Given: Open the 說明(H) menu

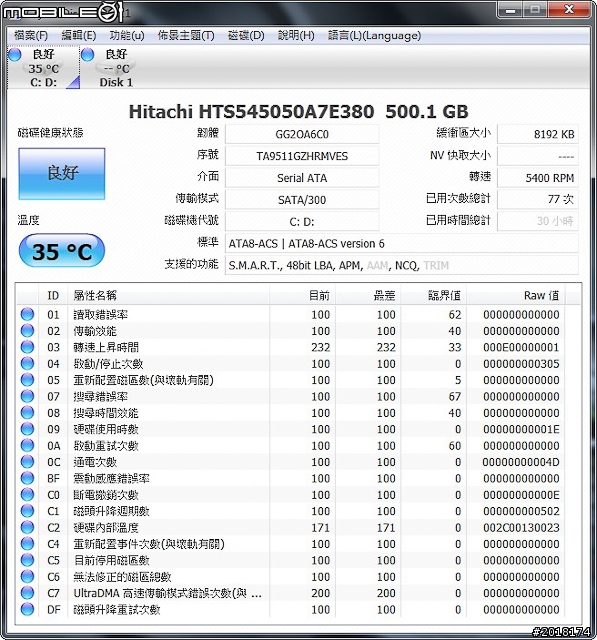Looking at the screenshot, I should [x=296, y=36].
